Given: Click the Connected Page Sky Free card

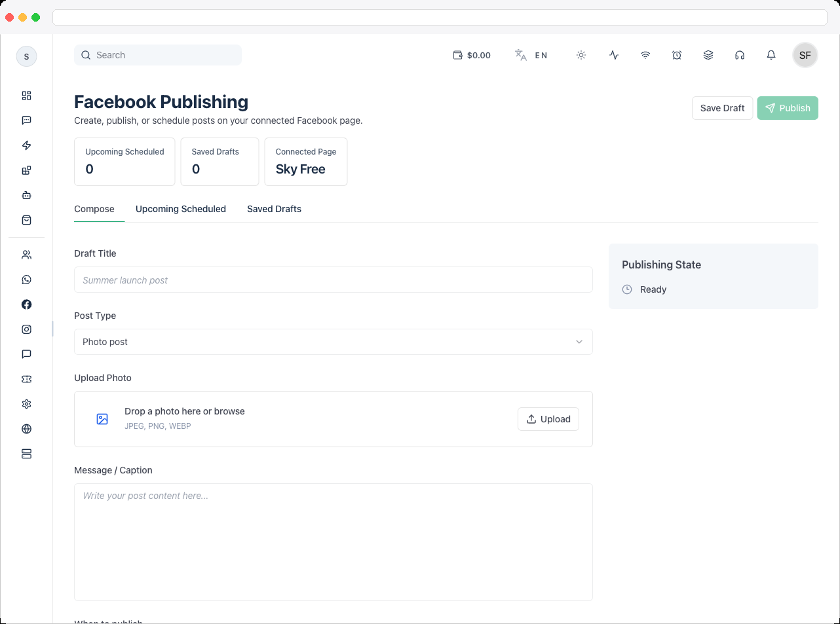Looking at the screenshot, I should click(306, 162).
